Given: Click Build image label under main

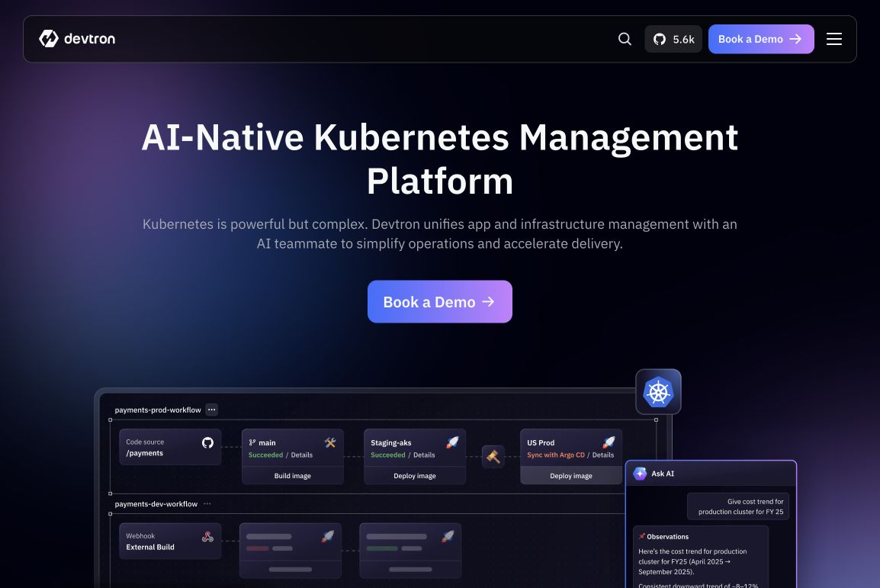Looking at the screenshot, I should [292, 476].
